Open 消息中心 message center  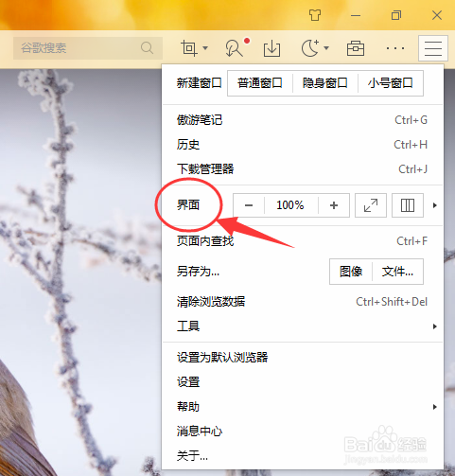(303, 432)
